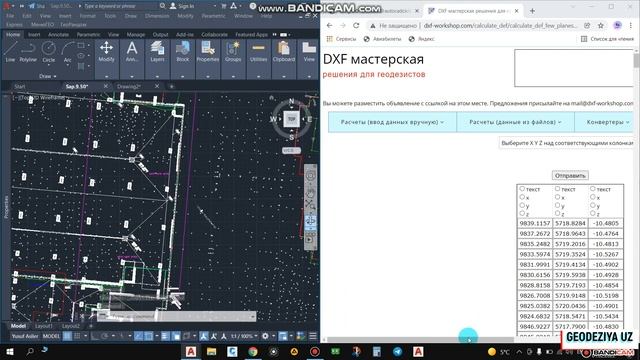
Task: Open the Groups ribbon panel
Action: [233, 52]
